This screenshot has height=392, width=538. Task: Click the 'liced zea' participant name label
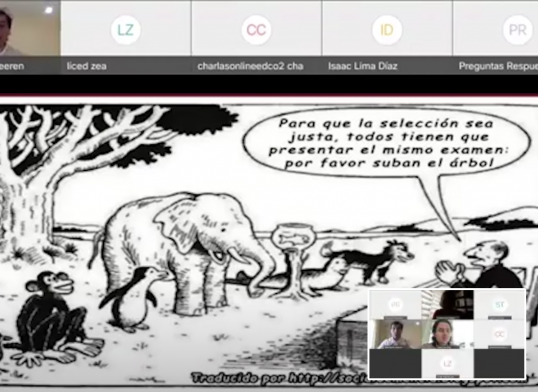[87, 66]
